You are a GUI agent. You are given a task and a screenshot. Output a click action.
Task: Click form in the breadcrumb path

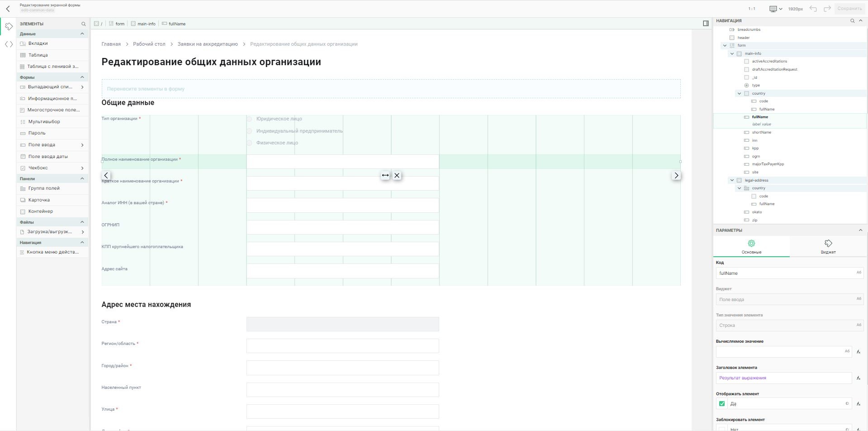pos(117,24)
